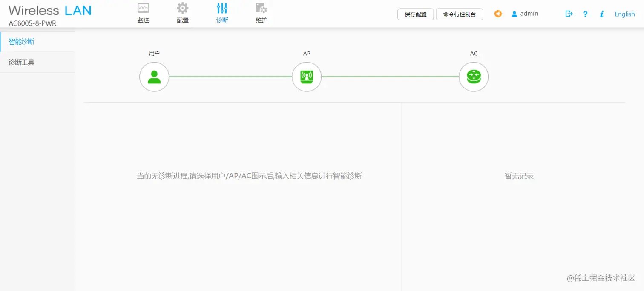Image resolution: width=644 pixels, height=291 pixels.
Task: Select the AP icon for diagnosis
Action: click(x=307, y=77)
